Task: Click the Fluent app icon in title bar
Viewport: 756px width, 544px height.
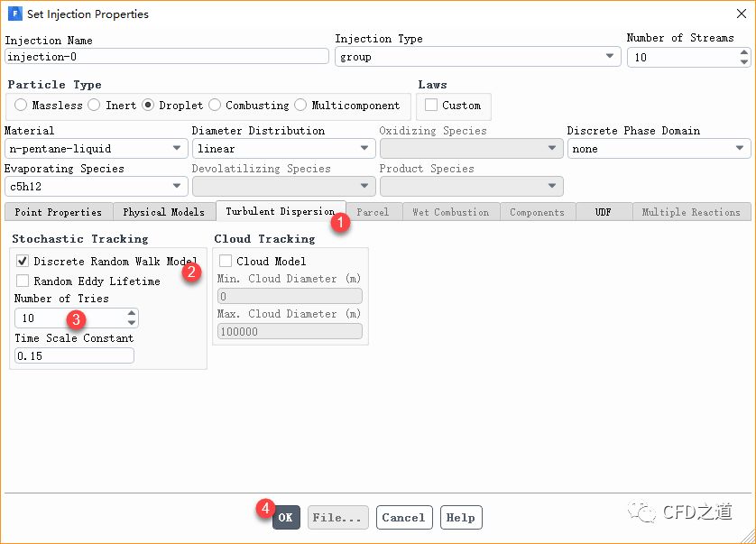Action: point(14,14)
